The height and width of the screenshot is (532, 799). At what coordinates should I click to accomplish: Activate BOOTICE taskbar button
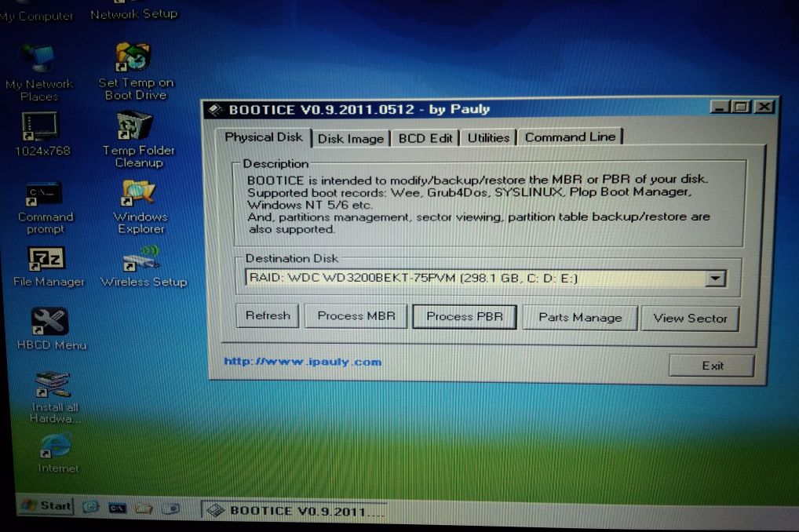(x=294, y=511)
